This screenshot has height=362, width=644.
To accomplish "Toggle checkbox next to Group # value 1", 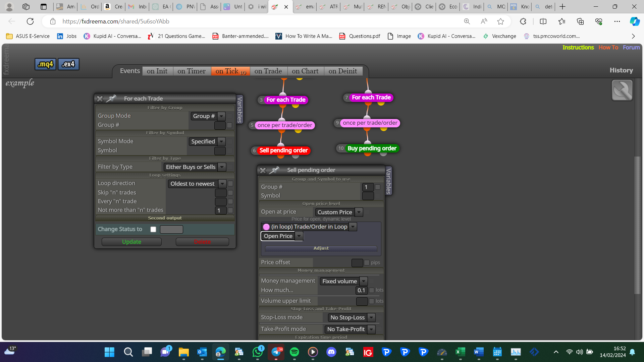I will [x=378, y=187].
